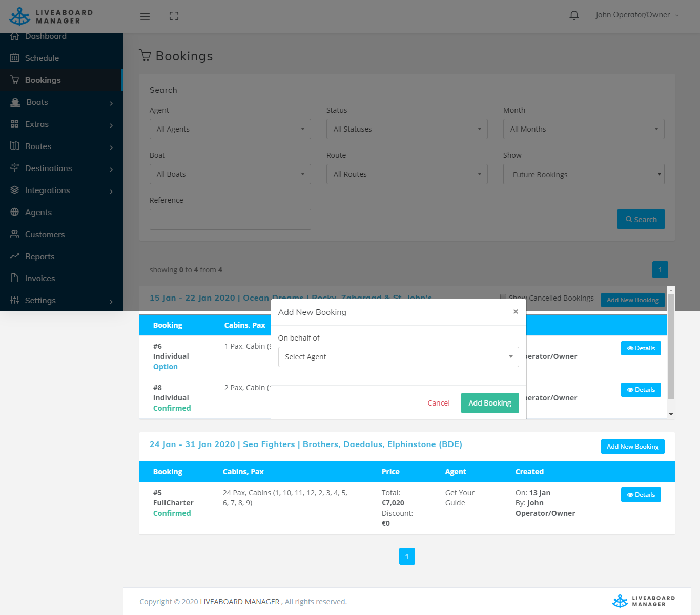Viewport: 700px width, 615px height.
Task: View details of booking #5
Action: 641,495
